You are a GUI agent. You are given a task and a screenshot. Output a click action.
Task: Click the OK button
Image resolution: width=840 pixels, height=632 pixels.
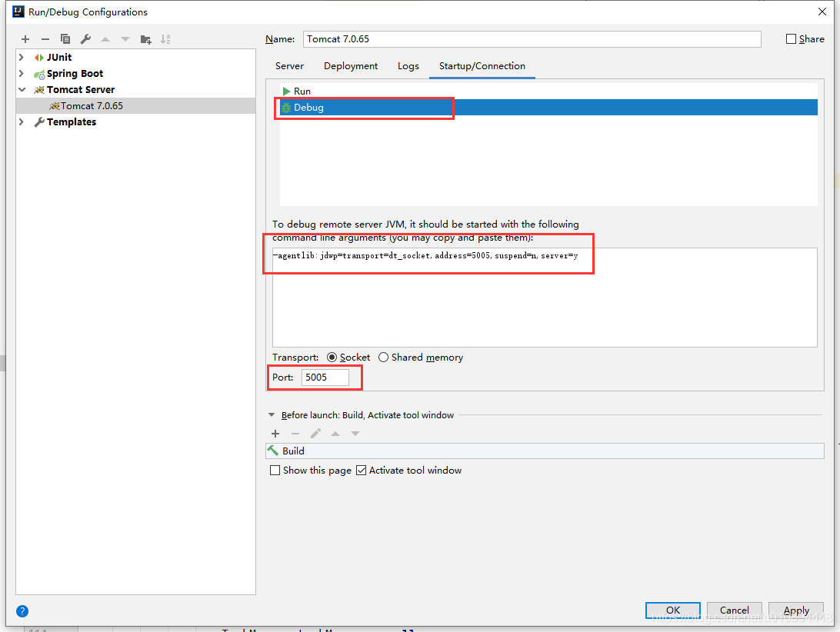pos(673,610)
